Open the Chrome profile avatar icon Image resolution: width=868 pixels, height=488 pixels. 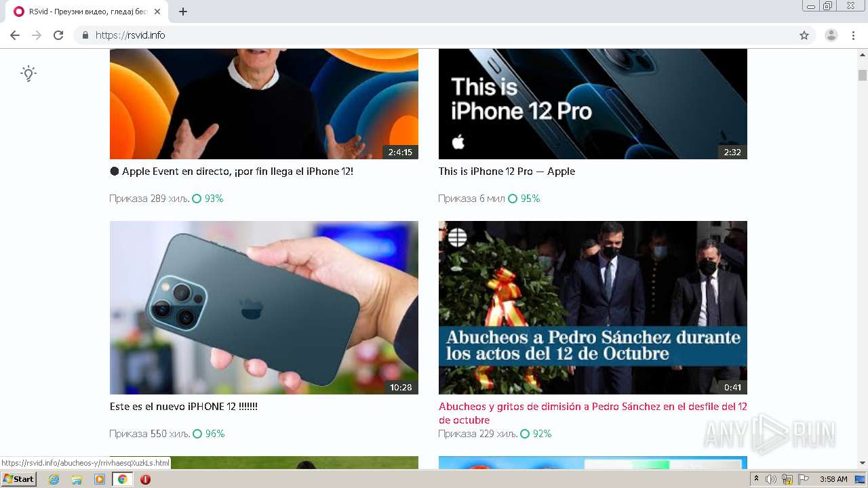tap(831, 35)
